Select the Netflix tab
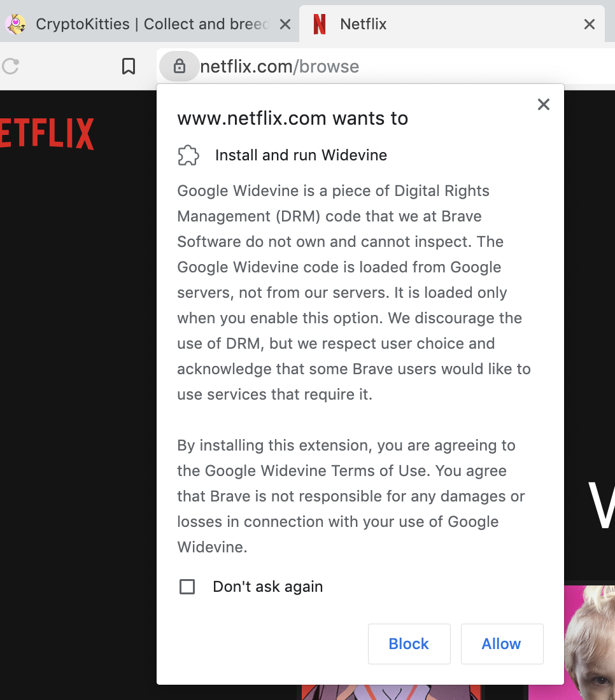615x700 pixels. [382, 24]
